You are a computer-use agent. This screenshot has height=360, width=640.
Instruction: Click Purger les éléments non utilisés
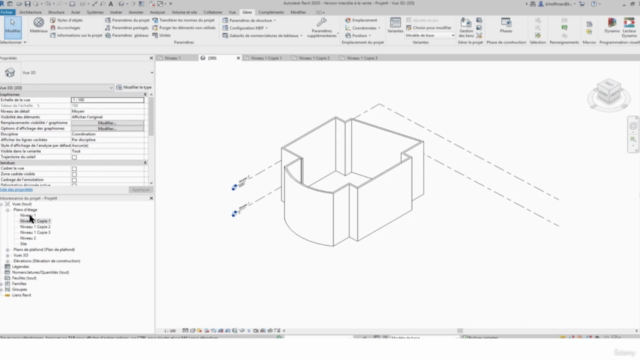[184, 28]
